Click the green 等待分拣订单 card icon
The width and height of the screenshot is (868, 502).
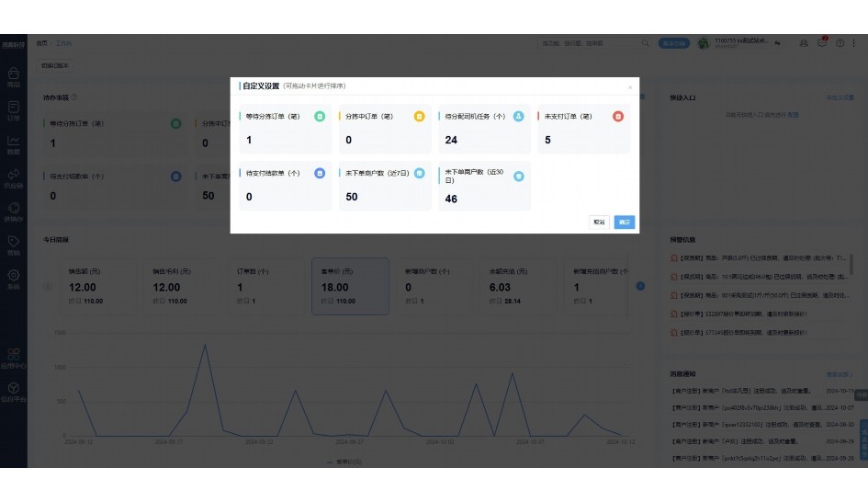[x=320, y=117]
